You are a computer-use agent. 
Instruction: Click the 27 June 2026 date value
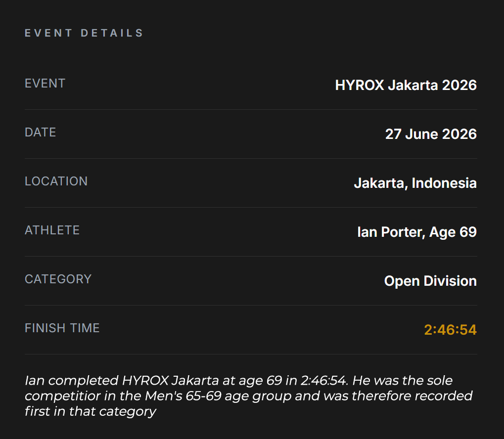pyautogui.click(x=431, y=134)
